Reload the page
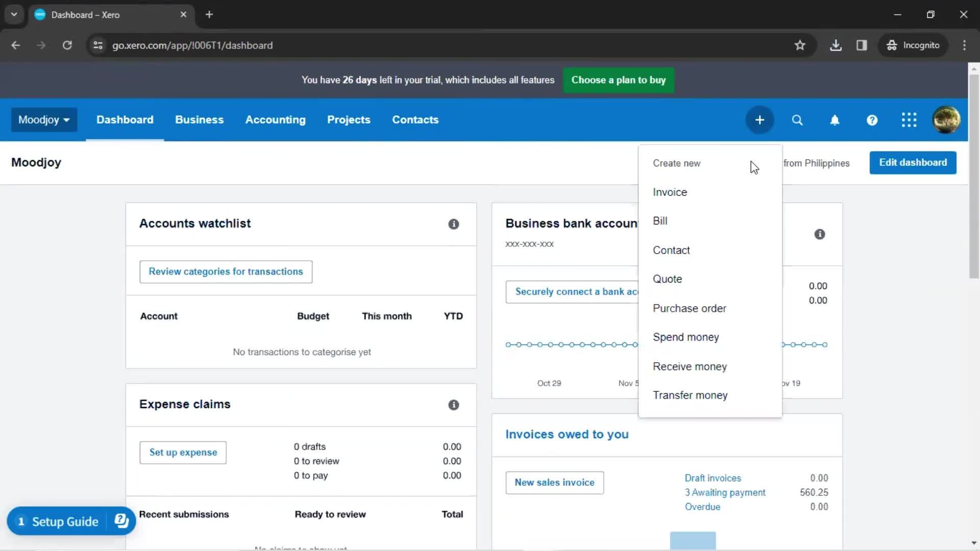The height and width of the screenshot is (551, 980). [67, 45]
